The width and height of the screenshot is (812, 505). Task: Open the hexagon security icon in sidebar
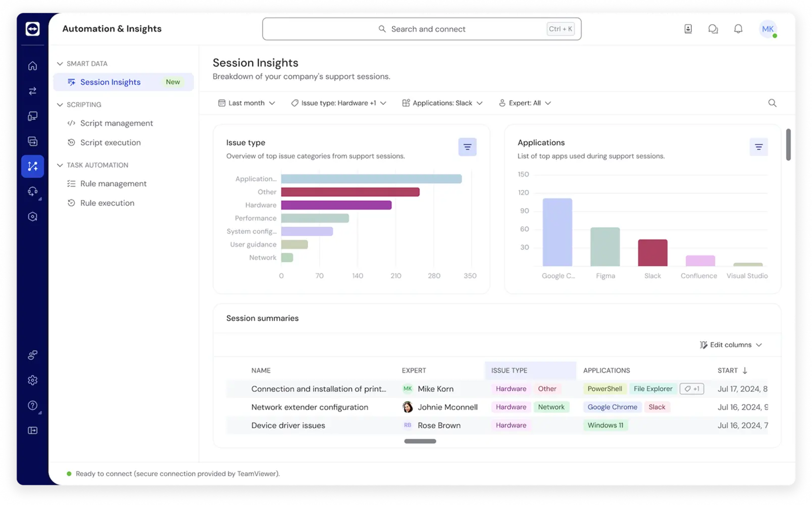[x=33, y=217]
